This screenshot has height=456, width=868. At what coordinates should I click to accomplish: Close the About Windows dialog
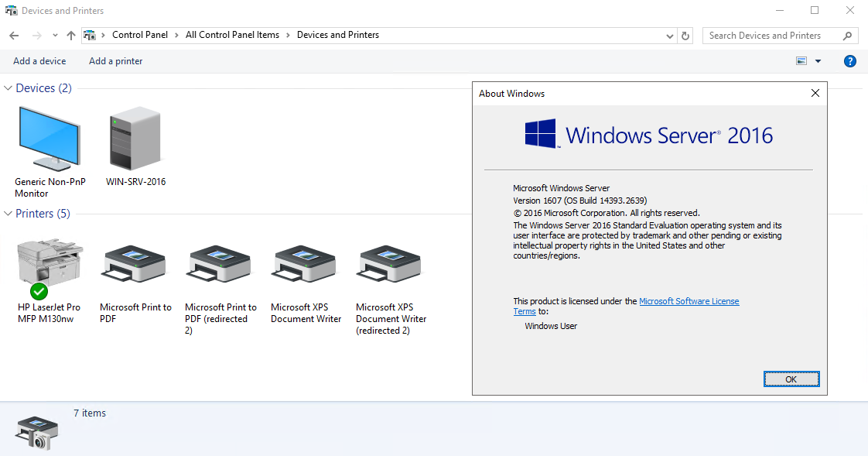[x=815, y=93]
